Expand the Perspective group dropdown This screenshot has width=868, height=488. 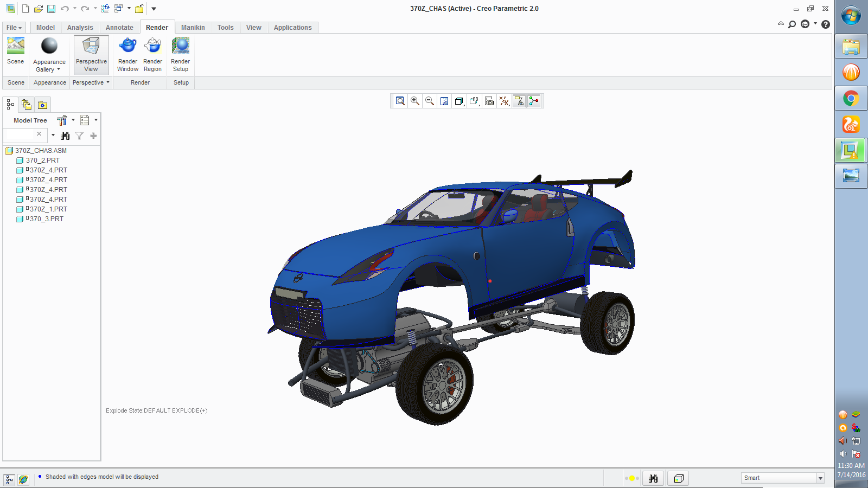pyautogui.click(x=91, y=82)
